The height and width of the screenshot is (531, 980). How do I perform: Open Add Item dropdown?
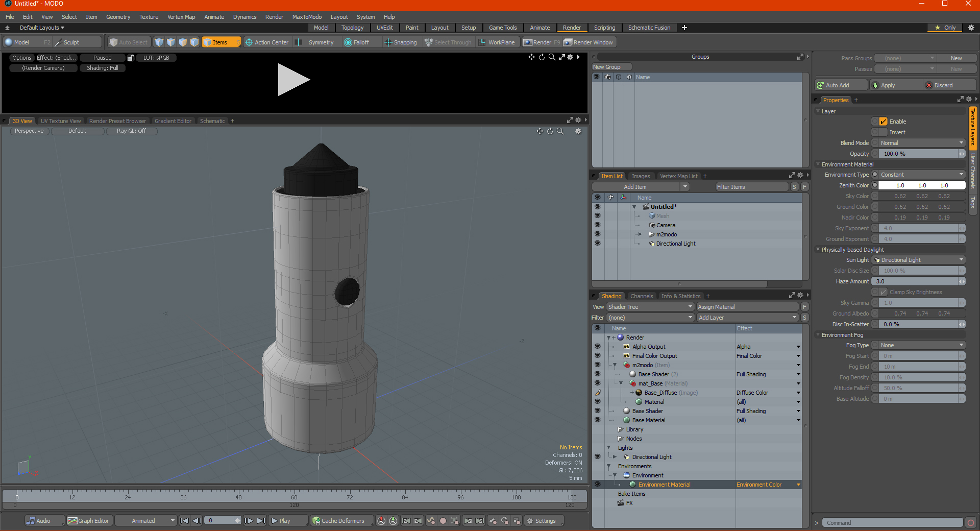click(x=641, y=187)
